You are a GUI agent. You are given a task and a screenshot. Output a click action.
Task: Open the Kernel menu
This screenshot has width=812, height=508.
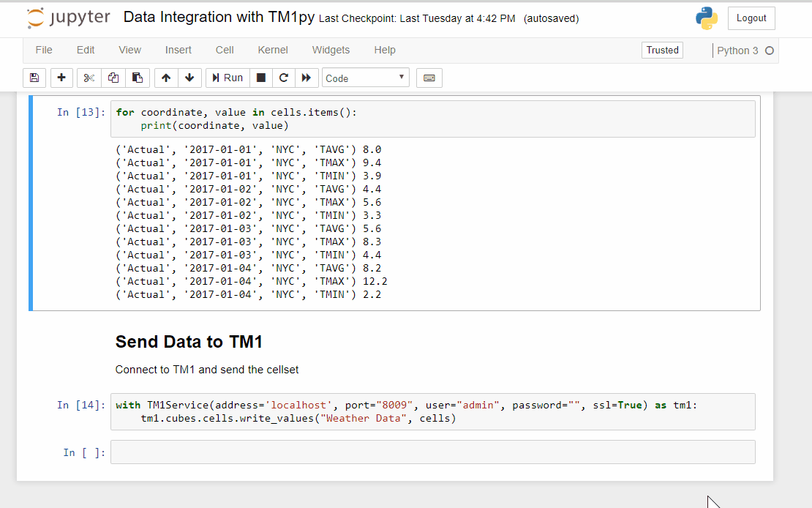[x=273, y=50]
